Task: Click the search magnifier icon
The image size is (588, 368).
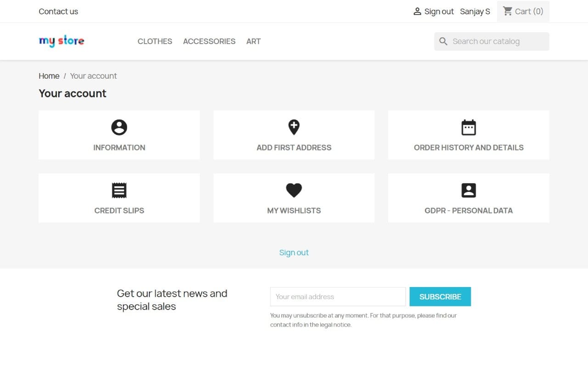Action: click(x=443, y=41)
